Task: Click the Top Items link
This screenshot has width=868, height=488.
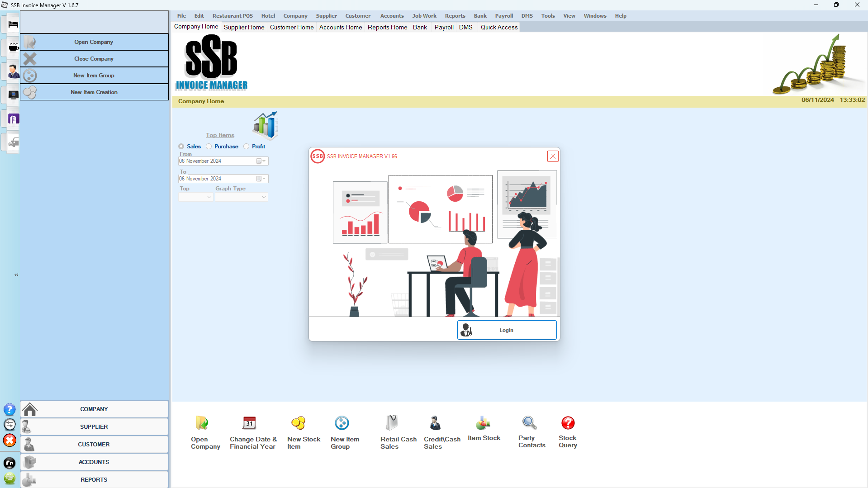Action: [220, 135]
